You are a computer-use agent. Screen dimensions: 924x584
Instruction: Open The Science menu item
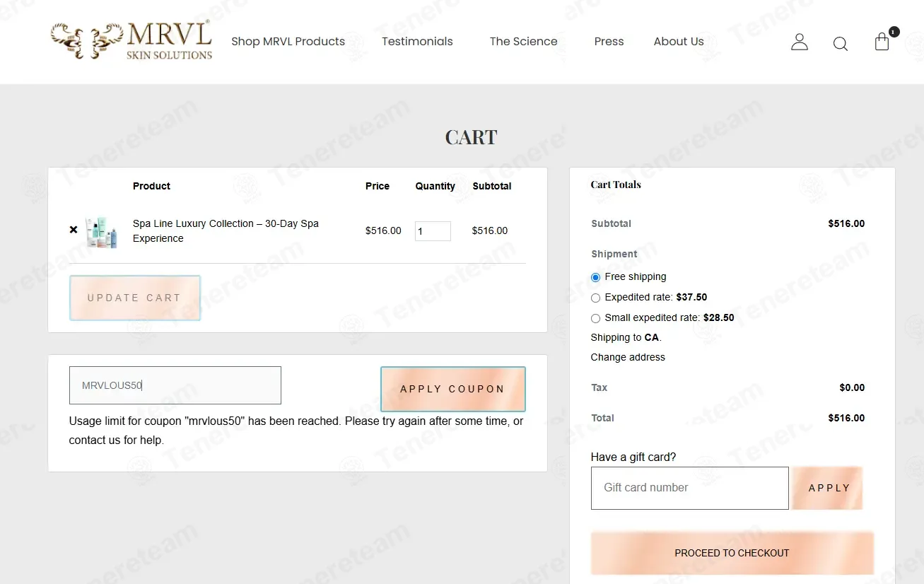[523, 41]
